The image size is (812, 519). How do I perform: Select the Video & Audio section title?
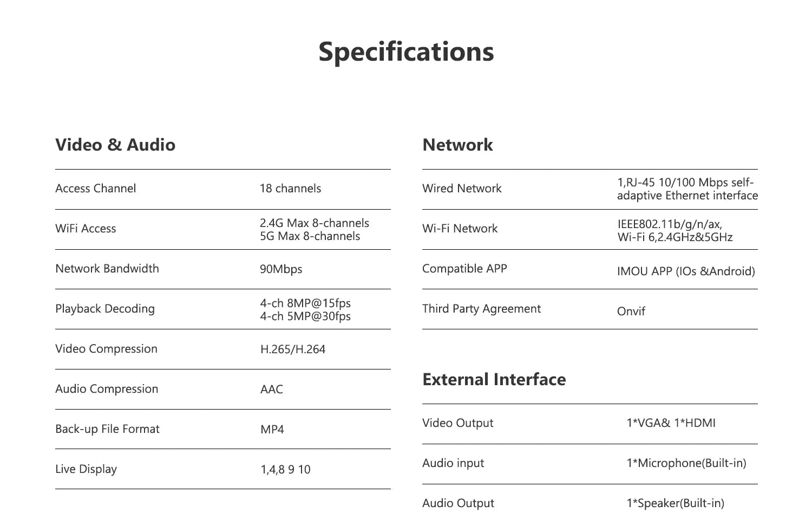115,145
